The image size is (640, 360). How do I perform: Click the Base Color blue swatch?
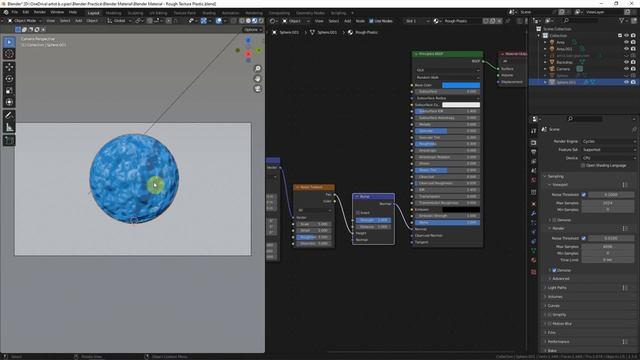tap(461, 85)
